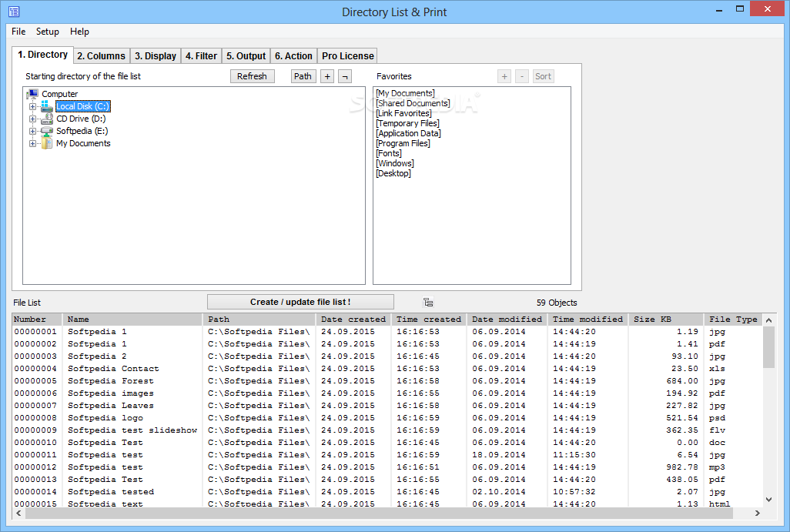Image resolution: width=790 pixels, height=532 pixels.
Task: Click the Name column header
Action: point(132,320)
